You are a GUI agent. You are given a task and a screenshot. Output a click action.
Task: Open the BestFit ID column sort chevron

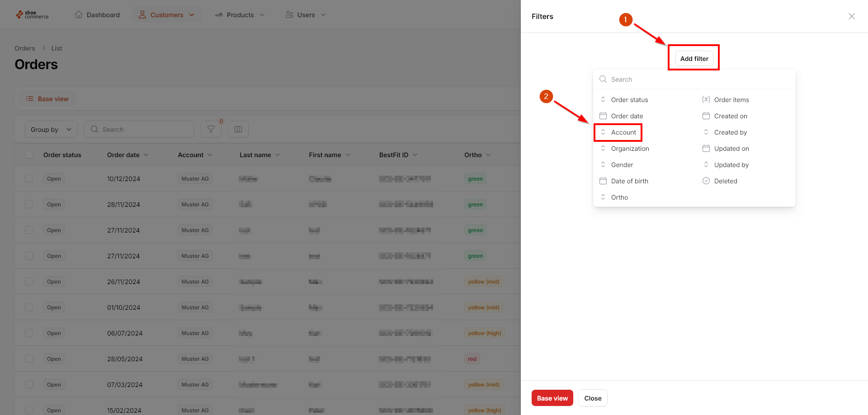415,155
